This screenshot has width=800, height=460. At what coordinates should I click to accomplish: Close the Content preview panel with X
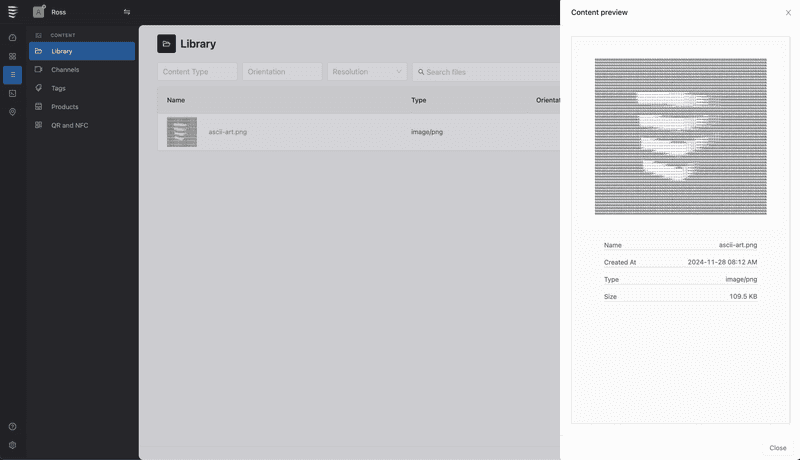click(x=788, y=12)
